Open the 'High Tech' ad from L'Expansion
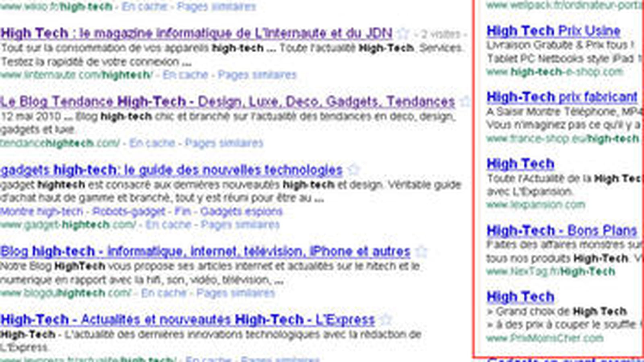The image size is (644, 362). click(x=520, y=164)
